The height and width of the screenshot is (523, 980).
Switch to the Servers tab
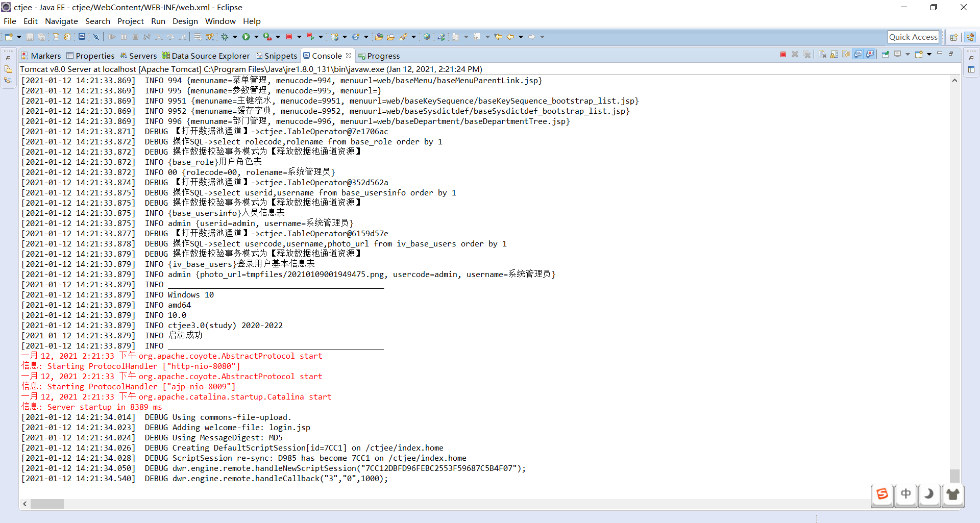click(138, 56)
